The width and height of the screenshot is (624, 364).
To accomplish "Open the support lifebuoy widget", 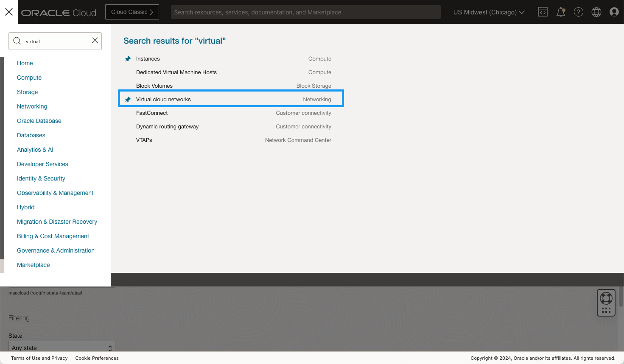I will [x=606, y=303].
